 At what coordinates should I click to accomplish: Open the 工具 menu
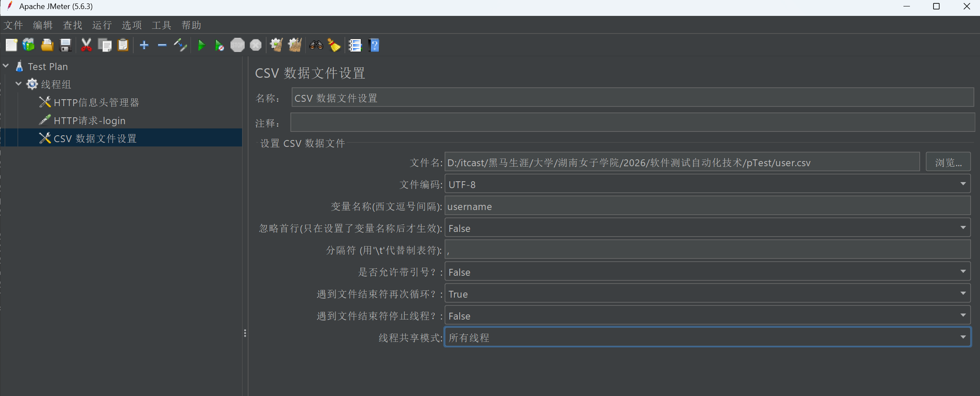(162, 25)
